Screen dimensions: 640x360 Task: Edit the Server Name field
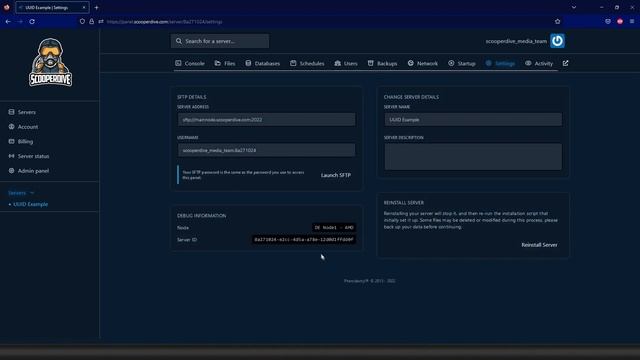point(473,120)
